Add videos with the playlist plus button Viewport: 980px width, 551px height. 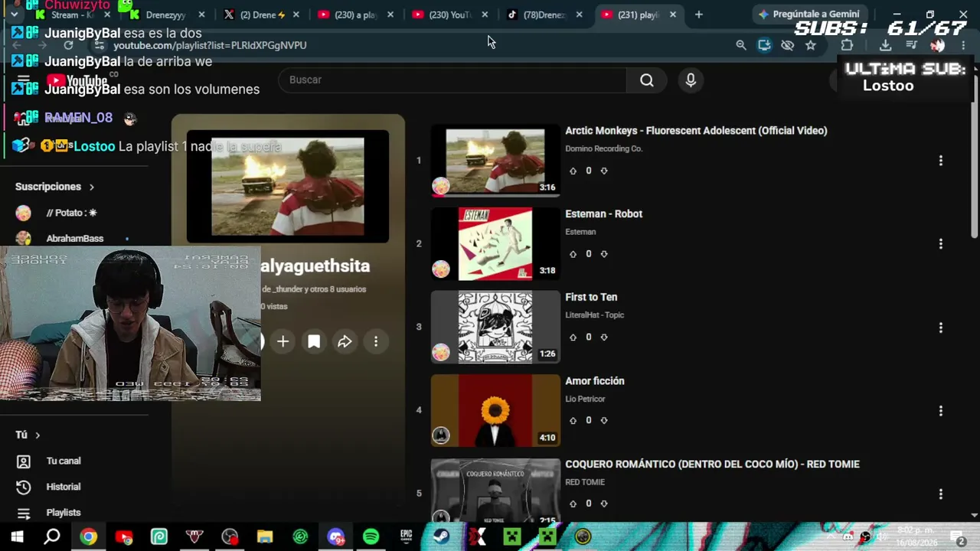283,341
